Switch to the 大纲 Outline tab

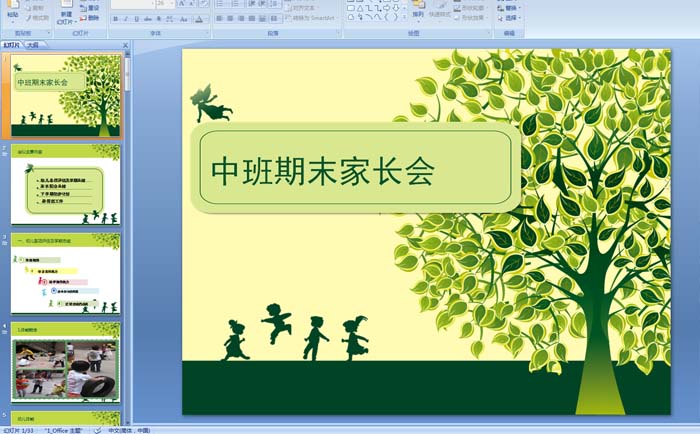coord(33,45)
